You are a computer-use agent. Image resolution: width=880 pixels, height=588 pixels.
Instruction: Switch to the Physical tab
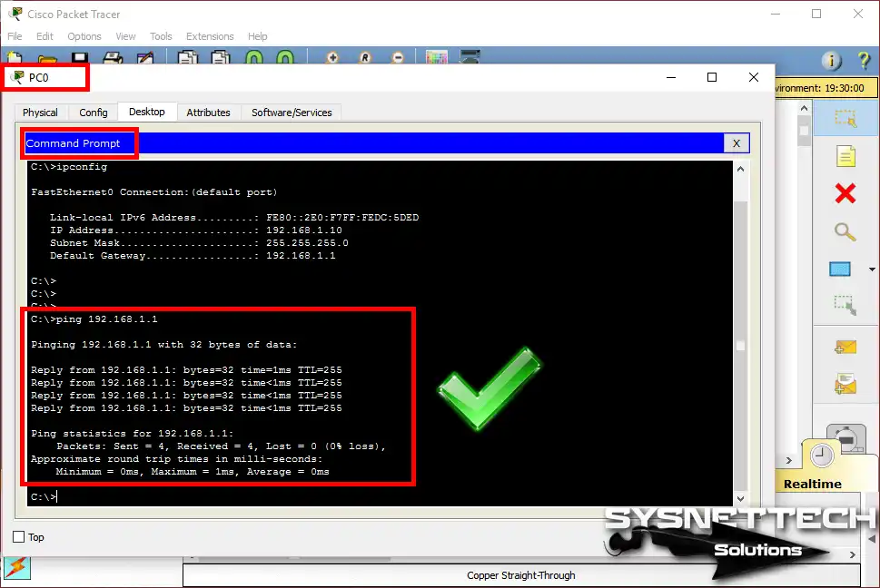coord(40,113)
